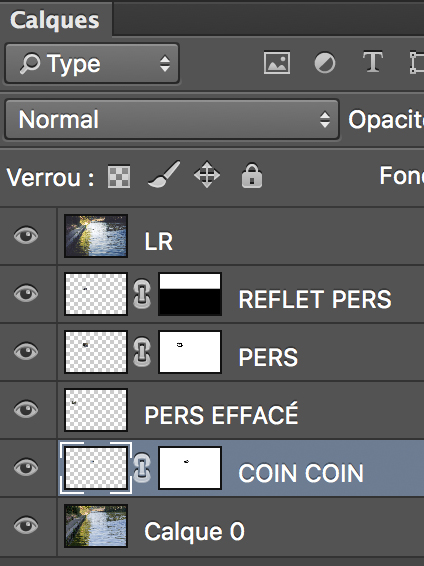Toggle visibility of PERS EFFACÉ layer
The width and height of the screenshot is (424, 566).
click(x=26, y=409)
